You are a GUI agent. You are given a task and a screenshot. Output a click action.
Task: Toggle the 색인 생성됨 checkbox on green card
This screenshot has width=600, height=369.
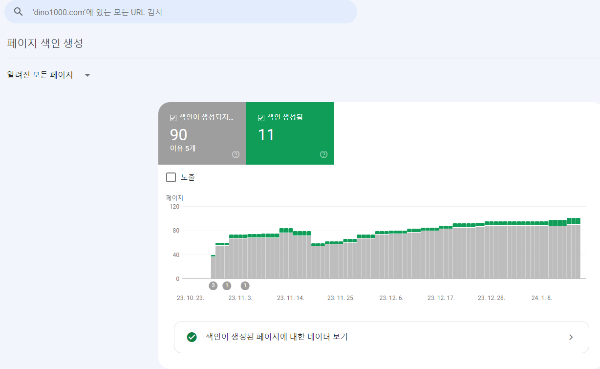(261, 118)
